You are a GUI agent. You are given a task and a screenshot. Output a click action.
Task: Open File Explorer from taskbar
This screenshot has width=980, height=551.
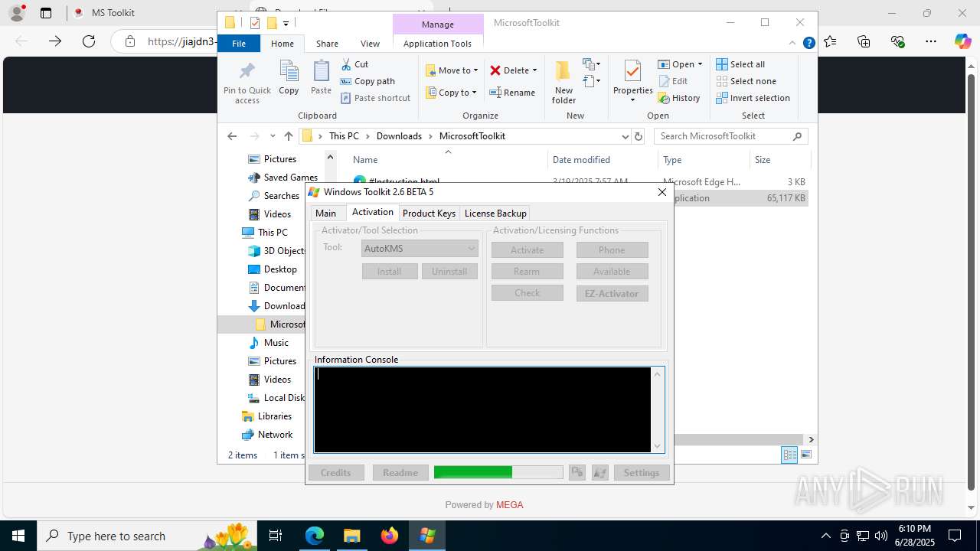click(352, 536)
